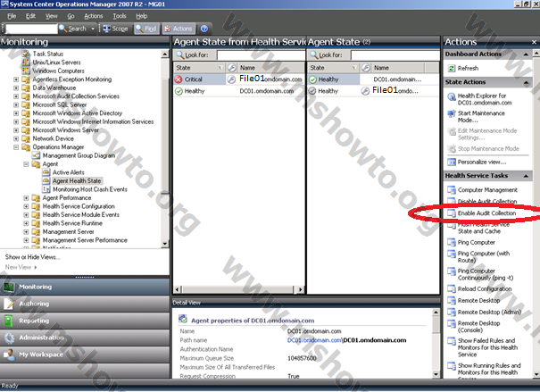Expand Microsoft Windows Active Directory folder

coord(16,113)
